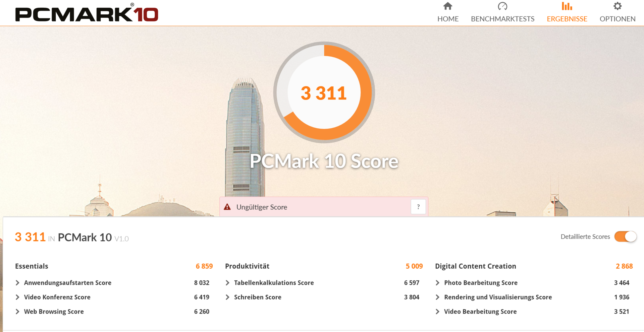The height and width of the screenshot is (332, 644).
Task: Click the Detaillierte Scores label
Action: click(x=585, y=237)
